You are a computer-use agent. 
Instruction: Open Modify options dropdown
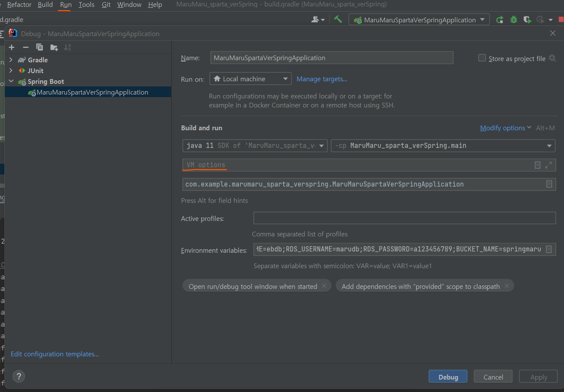(506, 128)
